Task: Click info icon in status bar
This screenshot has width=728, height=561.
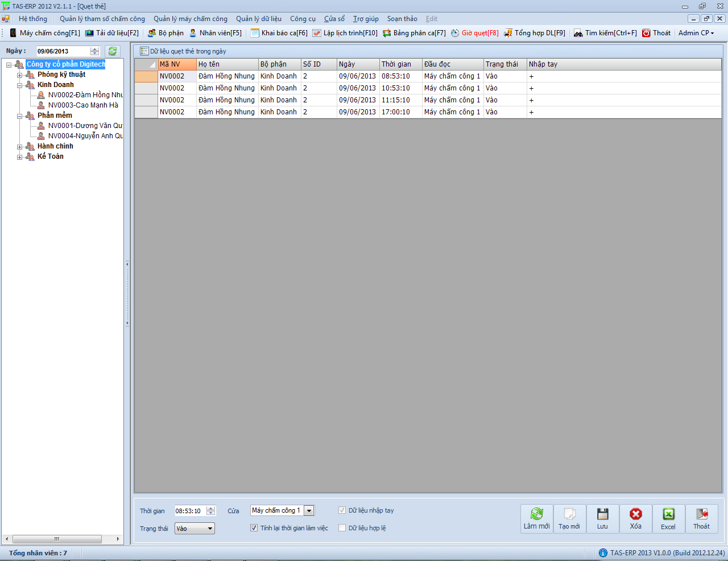Action: pos(603,553)
